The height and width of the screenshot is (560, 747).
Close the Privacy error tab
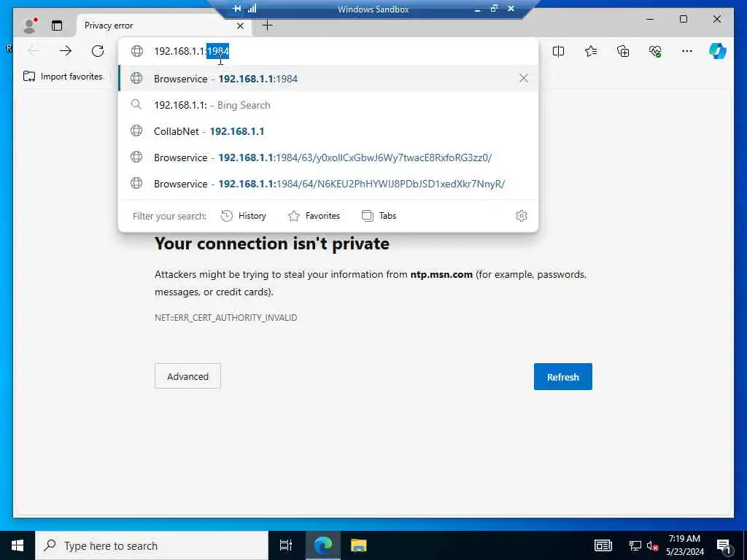pos(240,26)
